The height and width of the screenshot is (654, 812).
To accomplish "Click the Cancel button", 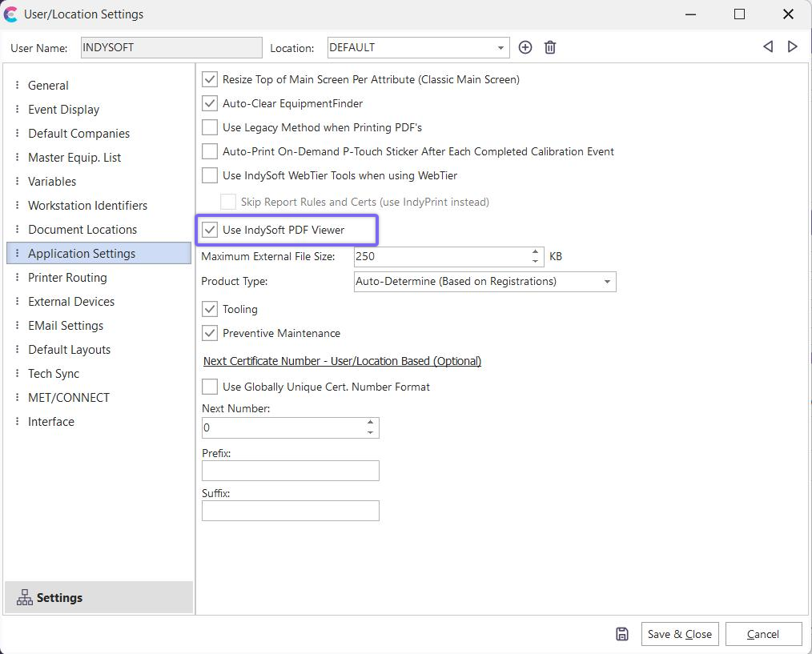I will 762,634.
